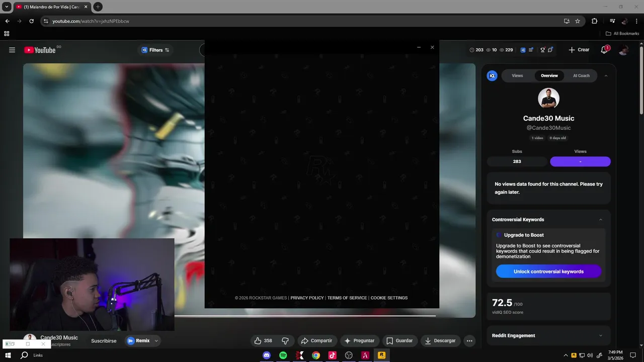Like the video (358 likes)
The image size is (644, 362).
pos(263,341)
